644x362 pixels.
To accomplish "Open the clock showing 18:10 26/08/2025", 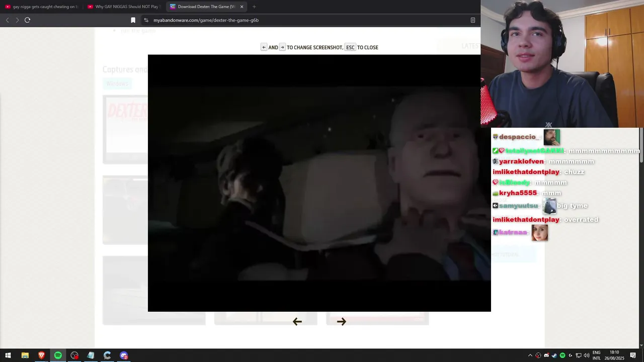I will 614,355.
